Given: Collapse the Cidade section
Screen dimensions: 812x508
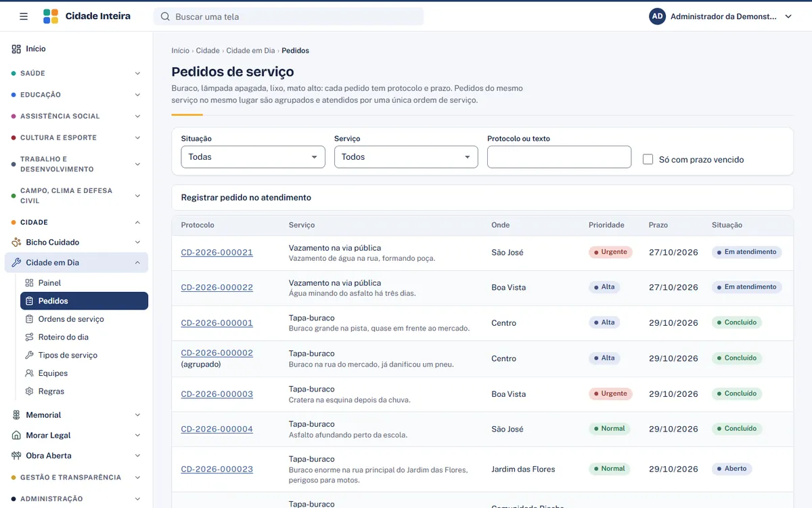Looking at the screenshot, I should [76, 222].
